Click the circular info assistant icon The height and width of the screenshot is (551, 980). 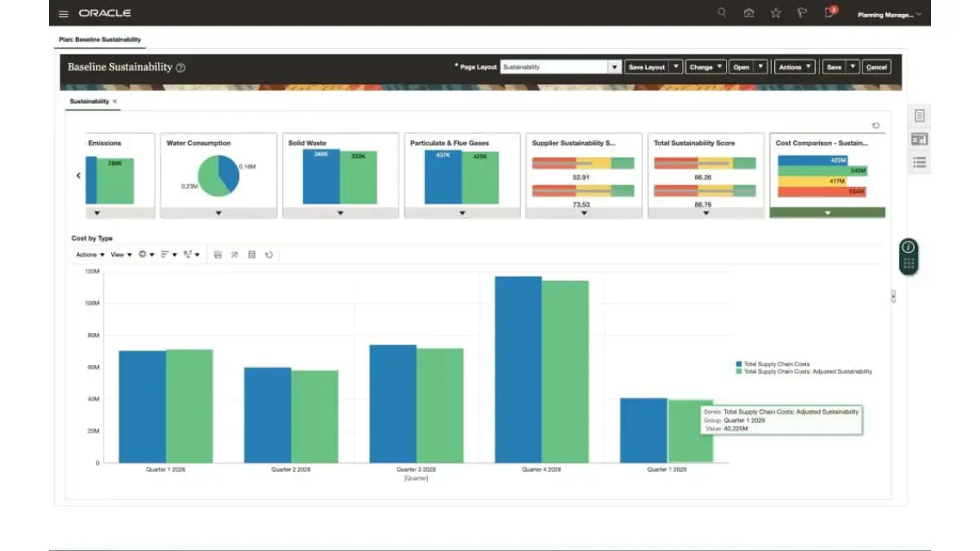tap(908, 247)
